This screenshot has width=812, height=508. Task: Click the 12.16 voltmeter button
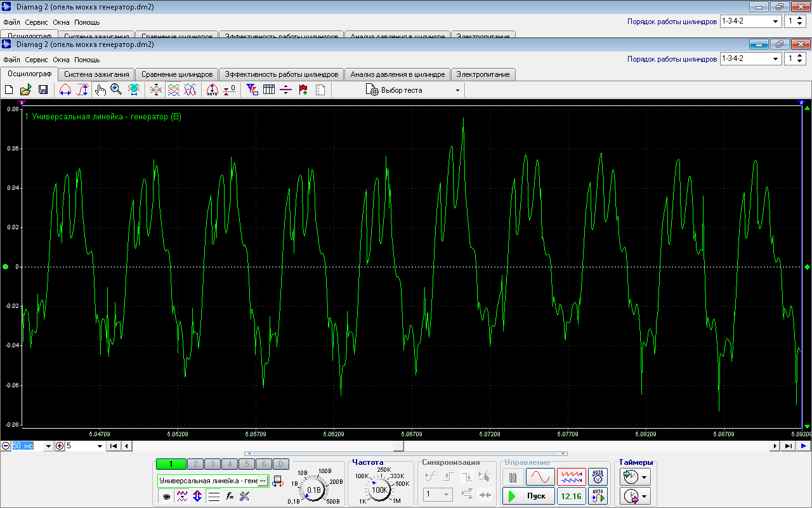[x=572, y=496]
